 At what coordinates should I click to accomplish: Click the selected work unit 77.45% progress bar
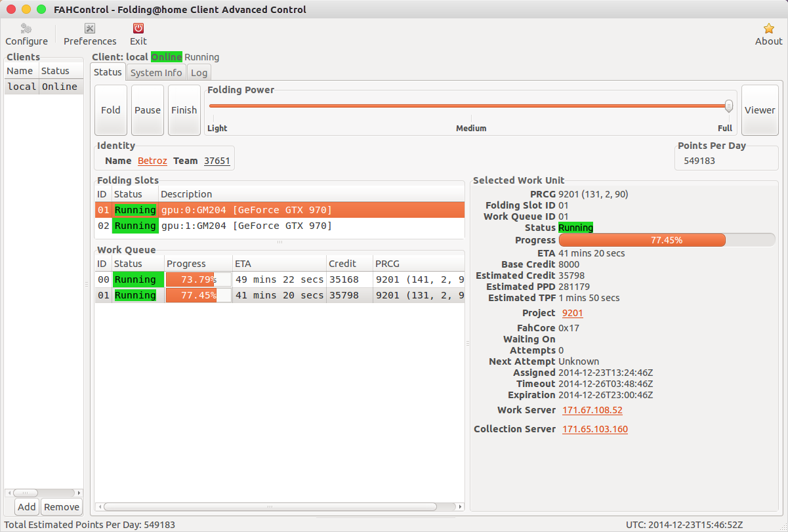[667, 240]
